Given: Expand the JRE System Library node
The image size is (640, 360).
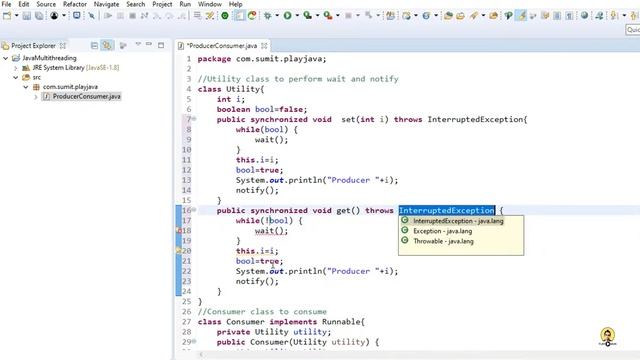Looking at the screenshot, I should pyautogui.click(x=16, y=68).
